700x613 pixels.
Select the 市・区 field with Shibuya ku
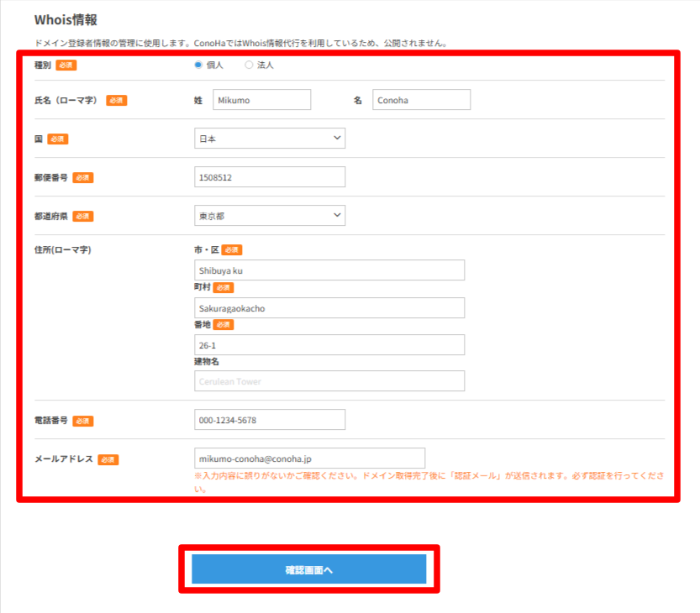[329, 270]
